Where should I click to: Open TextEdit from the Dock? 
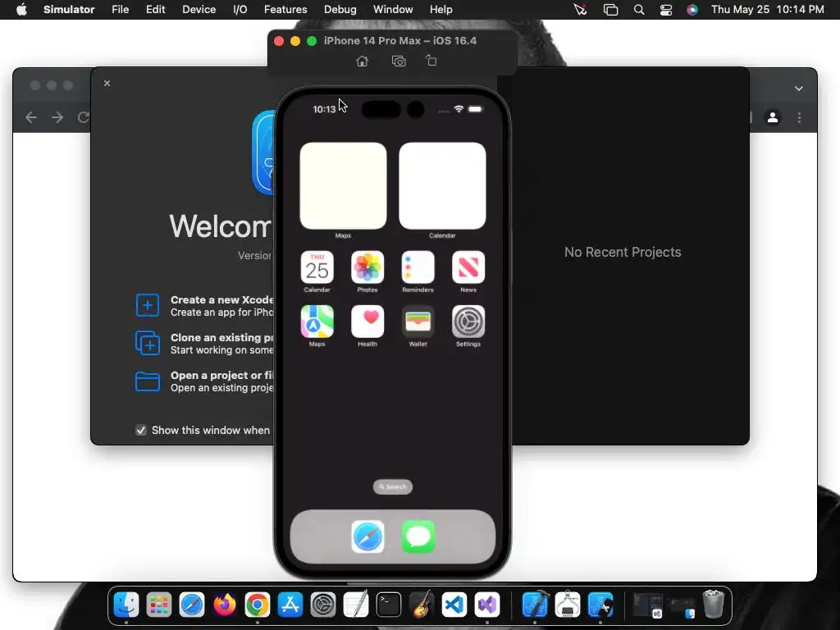click(356, 605)
